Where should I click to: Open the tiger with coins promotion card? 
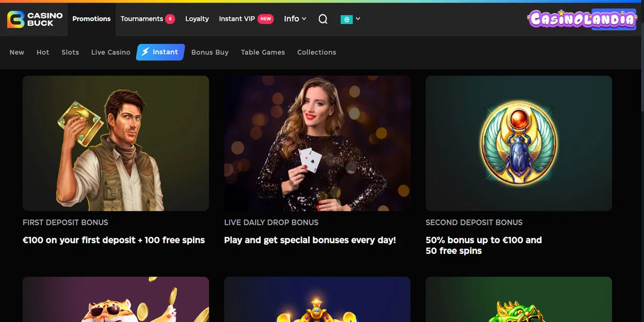click(x=116, y=299)
